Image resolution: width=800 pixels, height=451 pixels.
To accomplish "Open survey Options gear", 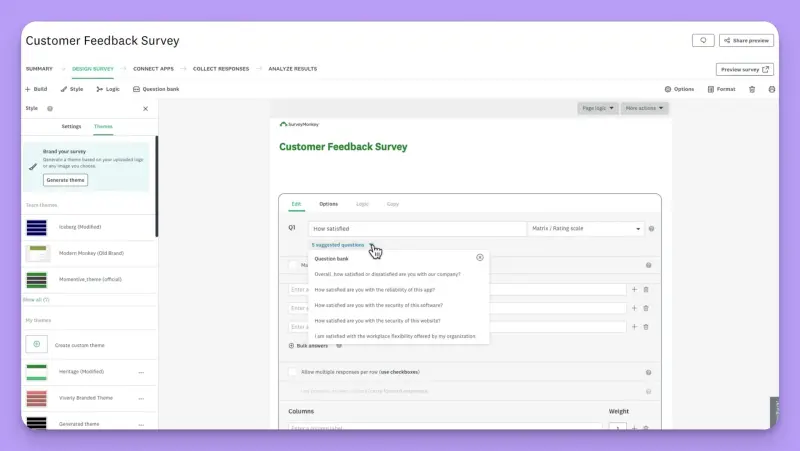I will tap(679, 89).
